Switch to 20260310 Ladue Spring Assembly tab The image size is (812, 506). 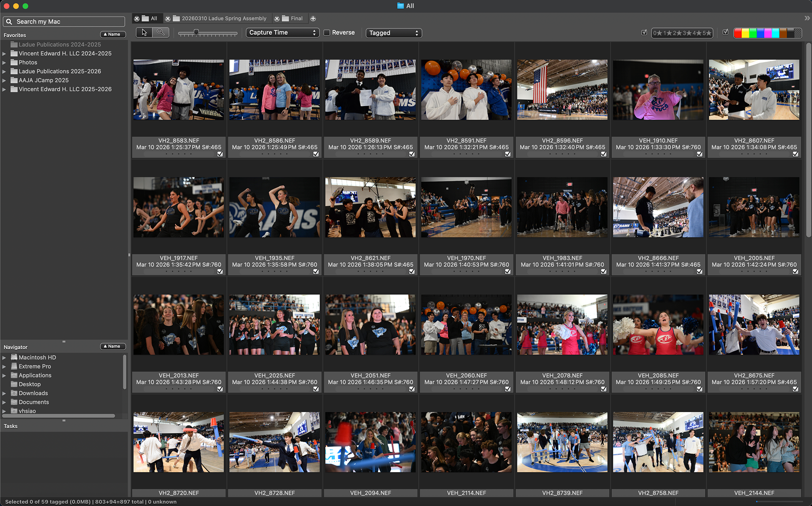224,19
